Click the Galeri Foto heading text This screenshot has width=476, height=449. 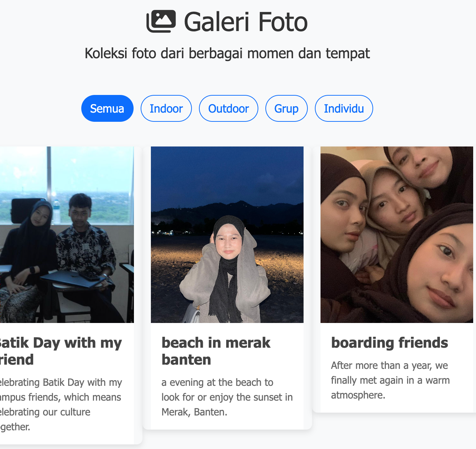(246, 22)
